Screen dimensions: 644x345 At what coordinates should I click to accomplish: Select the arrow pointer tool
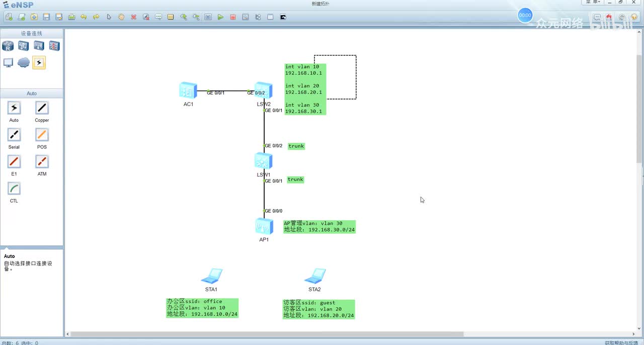[109, 17]
